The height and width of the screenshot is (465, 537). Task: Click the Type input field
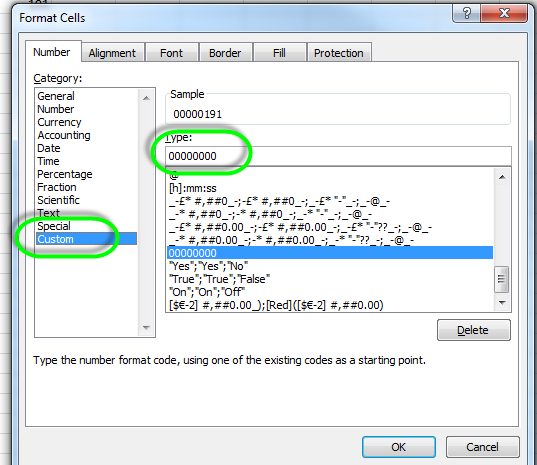pyautogui.click(x=338, y=156)
